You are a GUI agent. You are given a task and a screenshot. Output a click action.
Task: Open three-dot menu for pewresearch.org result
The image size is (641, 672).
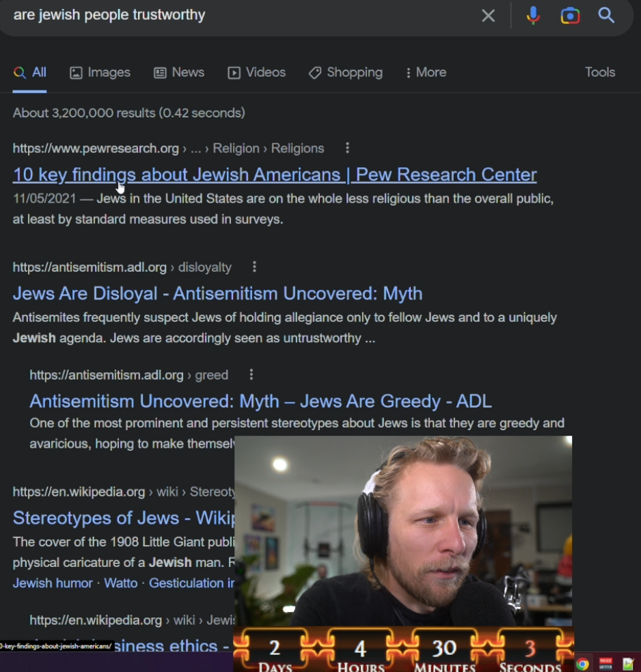click(347, 148)
